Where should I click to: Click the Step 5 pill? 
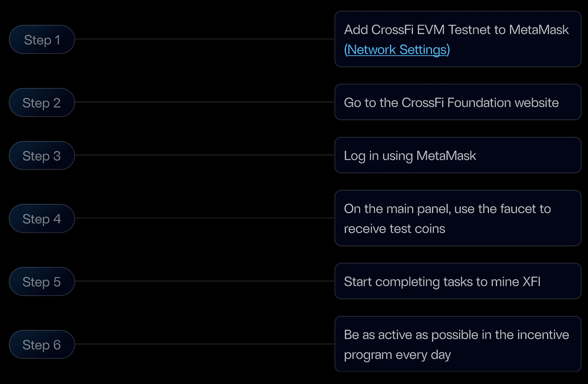42,281
